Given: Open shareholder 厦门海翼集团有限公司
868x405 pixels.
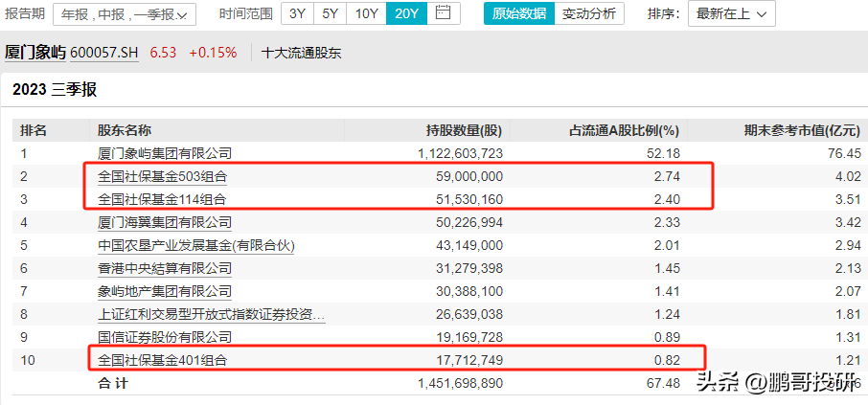Looking at the screenshot, I should (x=165, y=222).
